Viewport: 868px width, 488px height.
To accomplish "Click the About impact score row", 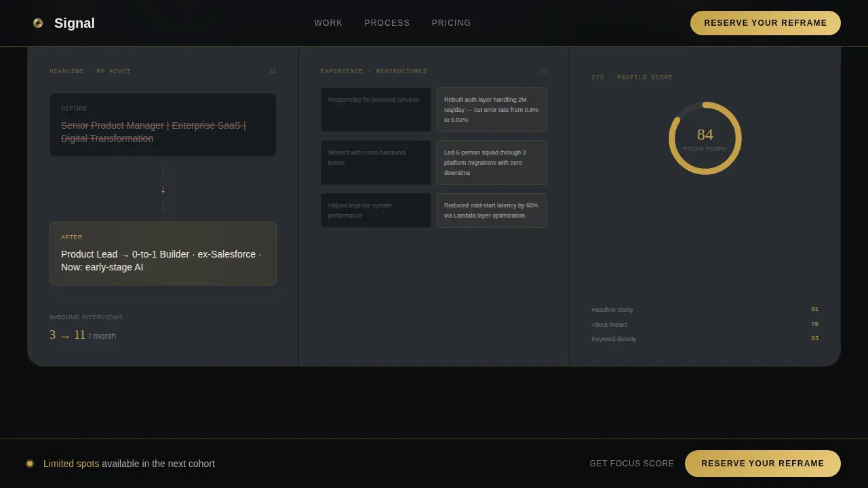I will (705, 325).
